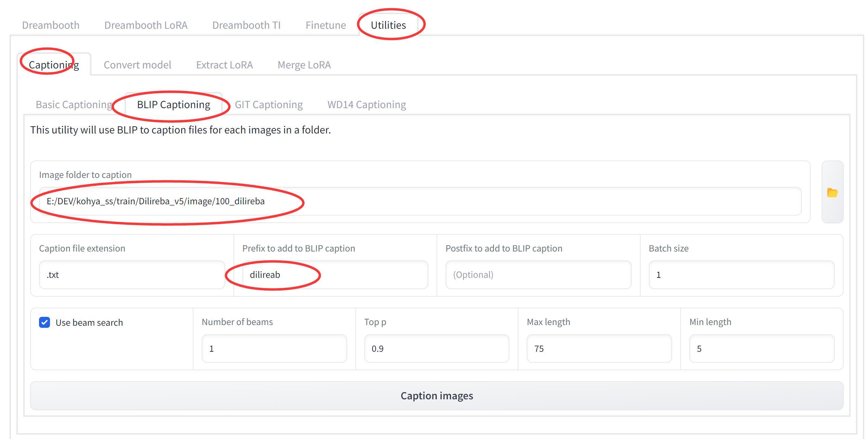This screenshot has height=439, width=868.
Task: Open the Extract LoRA tab
Action: coord(224,65)
